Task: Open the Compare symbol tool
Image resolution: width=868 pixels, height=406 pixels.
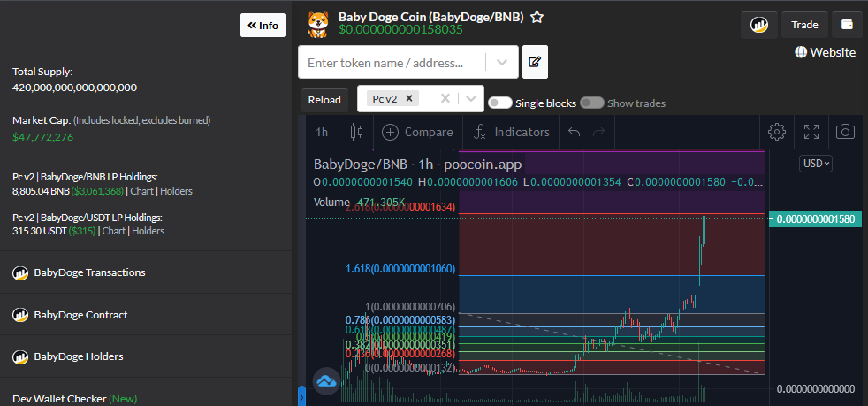Action: [417, 133]
